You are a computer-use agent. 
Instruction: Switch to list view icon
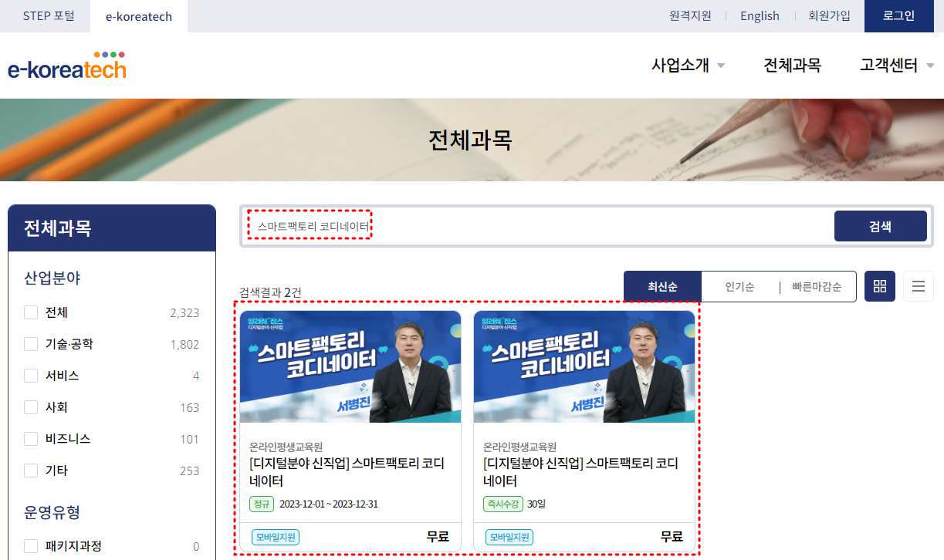[x=919, y=286]
